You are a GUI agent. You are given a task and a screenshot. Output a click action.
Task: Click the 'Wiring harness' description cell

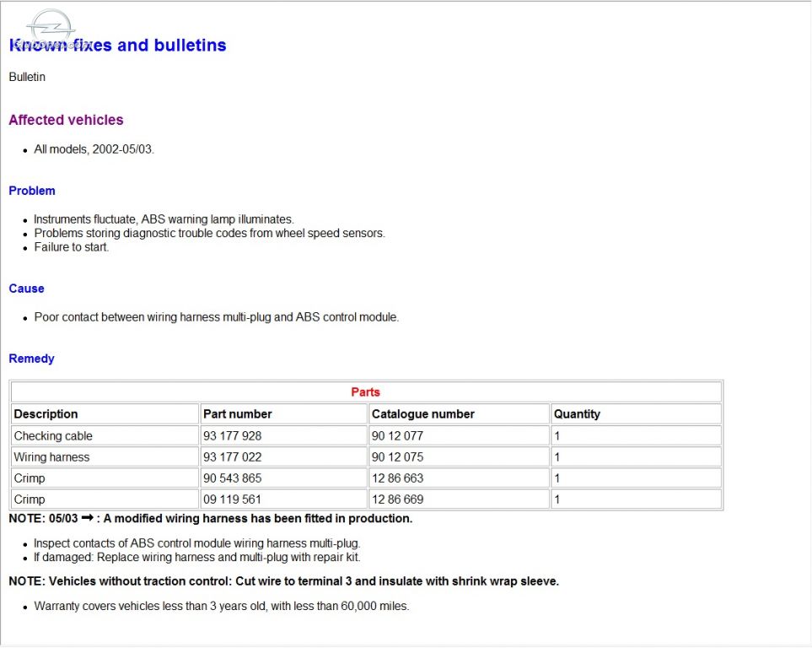105,457
